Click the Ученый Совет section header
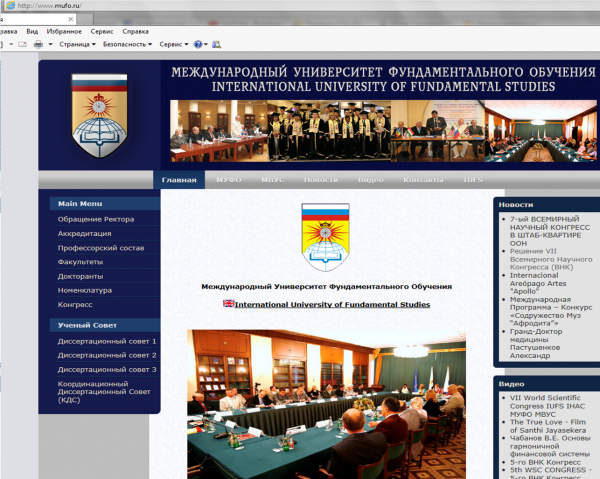Viewport: 600px width, 479px height. coord(105,325)
